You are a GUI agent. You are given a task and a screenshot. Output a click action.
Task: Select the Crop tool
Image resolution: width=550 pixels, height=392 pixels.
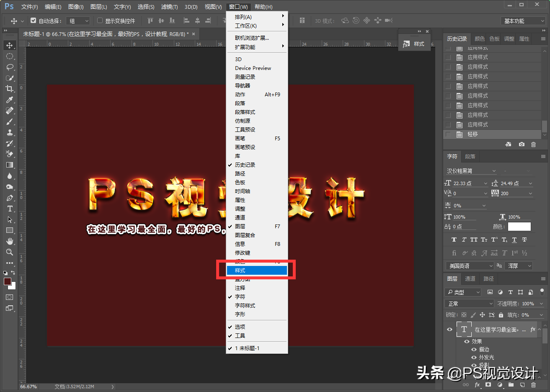tap(10, 89)
